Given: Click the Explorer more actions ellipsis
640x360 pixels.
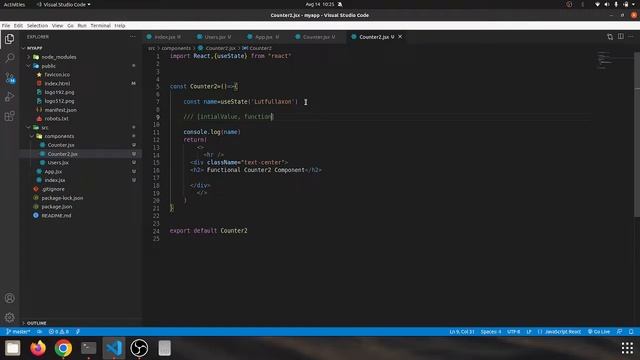Looking at the screenshot, I should (x=133, y=37).
